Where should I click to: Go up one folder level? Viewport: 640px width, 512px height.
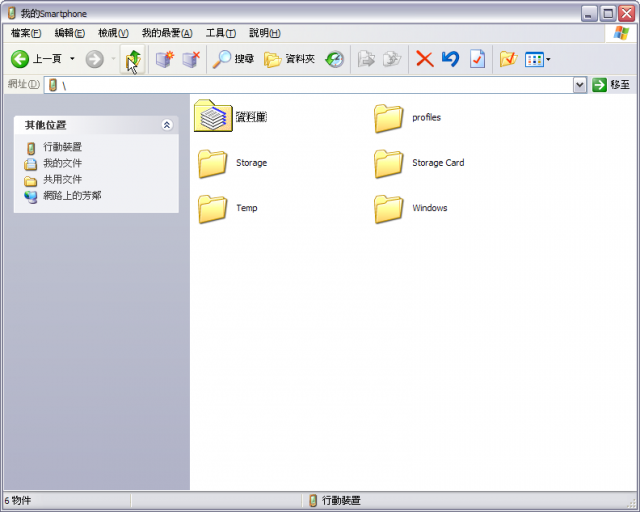133,60
